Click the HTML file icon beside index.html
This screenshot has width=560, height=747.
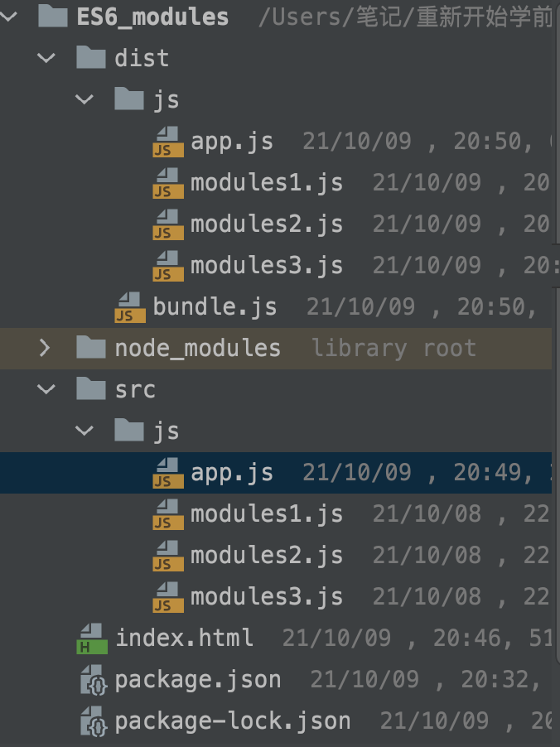(91, 638)
